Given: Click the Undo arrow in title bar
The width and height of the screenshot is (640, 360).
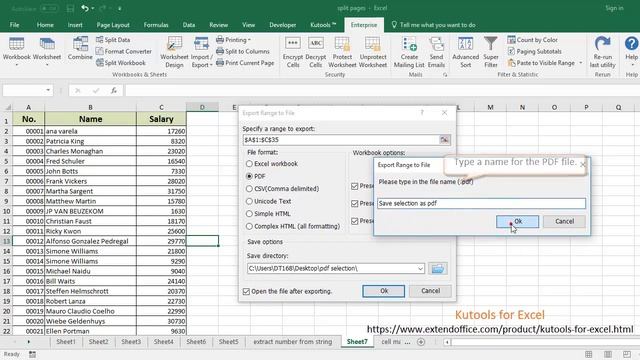Looking at the screenshot, I should [84, 8].
